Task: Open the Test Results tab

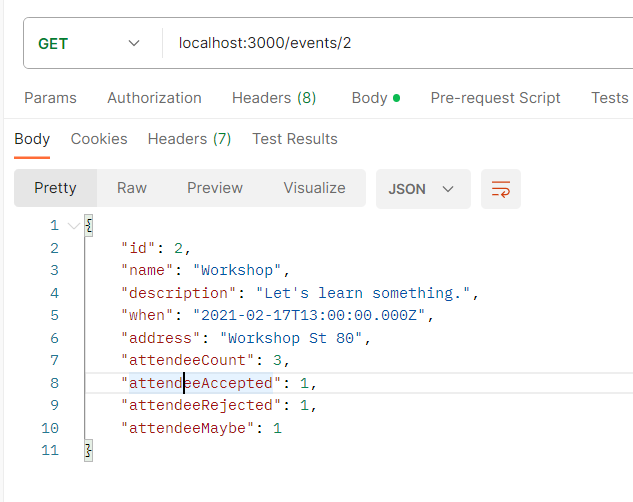Action: [294, 139]
